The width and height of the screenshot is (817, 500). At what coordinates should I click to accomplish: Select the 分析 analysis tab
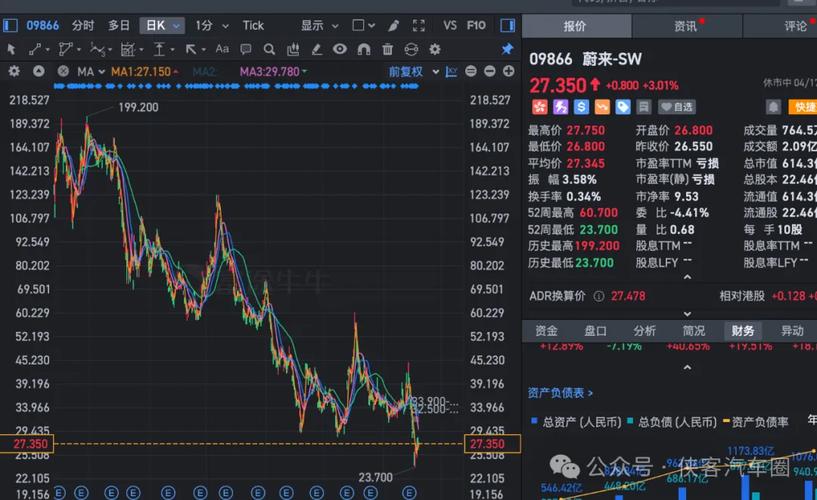[x=645, y=331]
